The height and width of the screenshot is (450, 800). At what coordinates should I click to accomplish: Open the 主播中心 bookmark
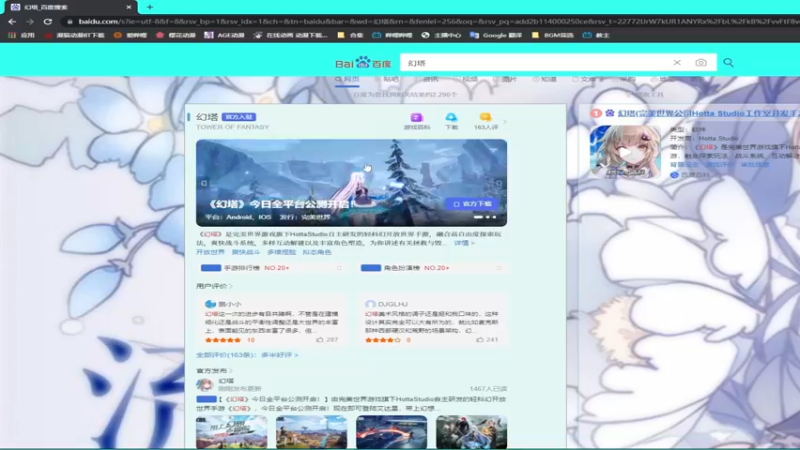[x=441, y=35]
